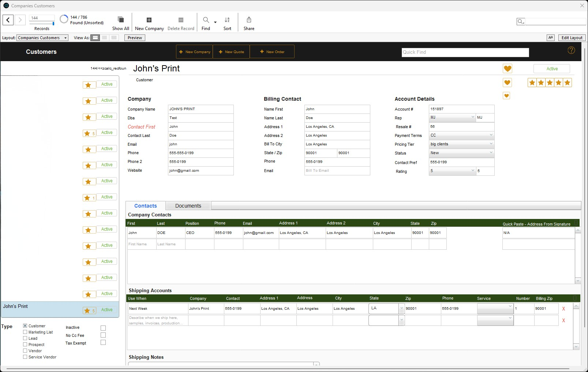This screenshot has width=588, height=372.
Task: Check the Prospect type checkbox
Action: tap(25, 345)
